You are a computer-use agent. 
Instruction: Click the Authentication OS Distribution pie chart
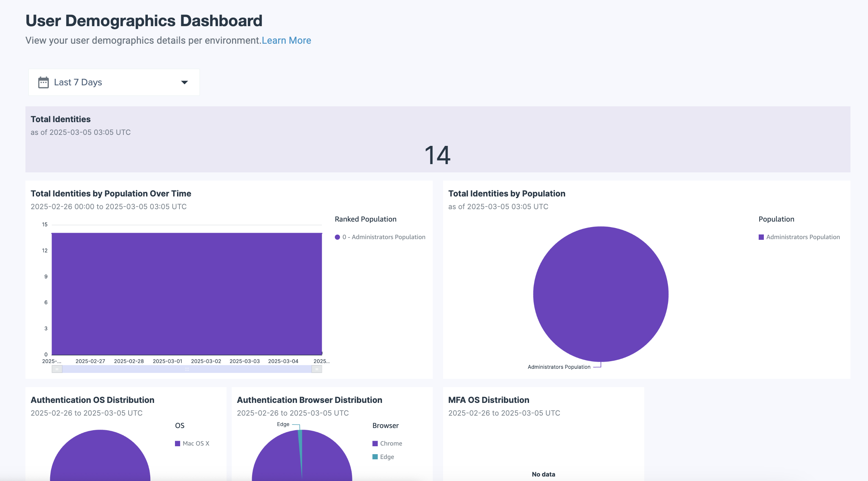tap(100, 456)
